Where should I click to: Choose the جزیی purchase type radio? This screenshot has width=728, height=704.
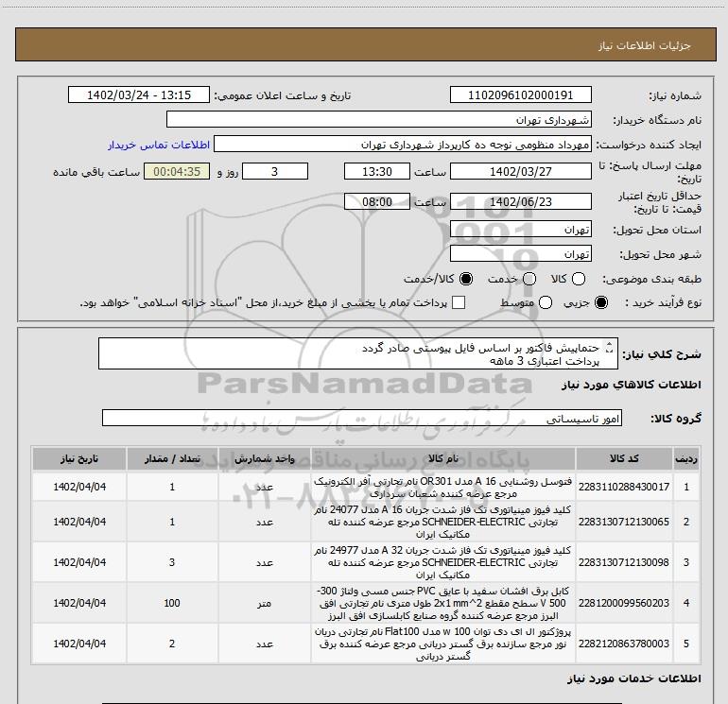tap(601, 302)
